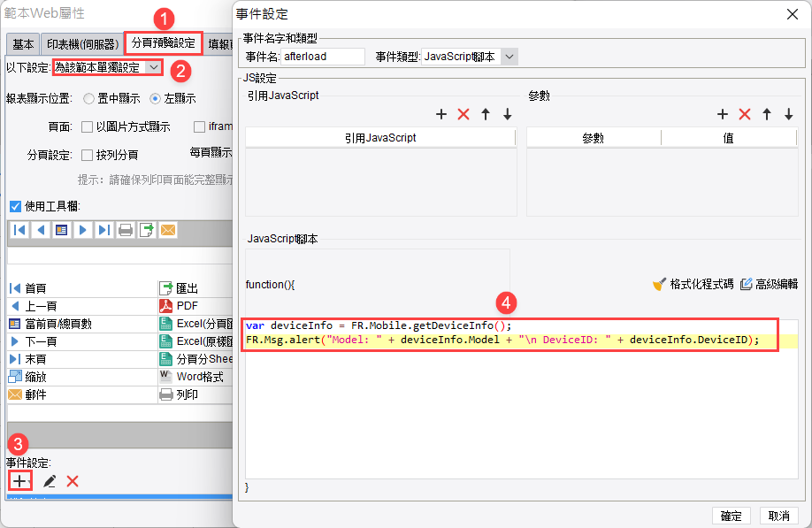812x528 pixels.
Task: Enable the 以圖片方式顯示 checkbox
Action: coord(87,126)
